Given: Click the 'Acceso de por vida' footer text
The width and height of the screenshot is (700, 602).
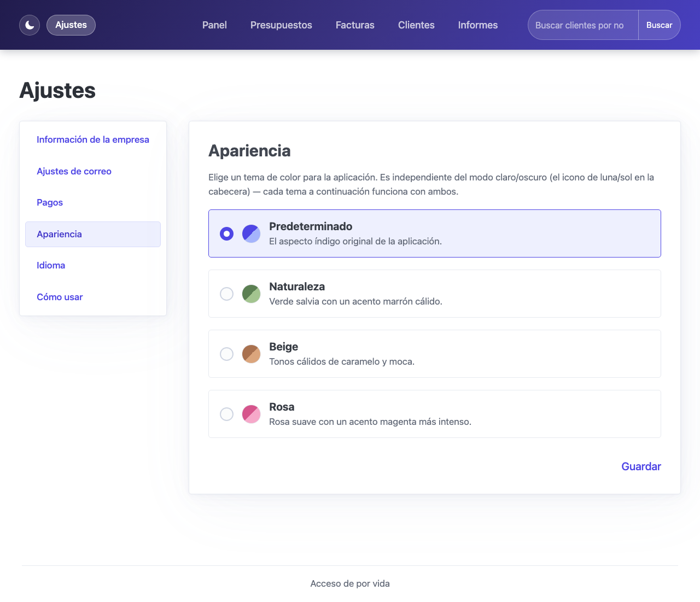Looking at the screenshot, I should pyautogui.click(x=350, y=583).
